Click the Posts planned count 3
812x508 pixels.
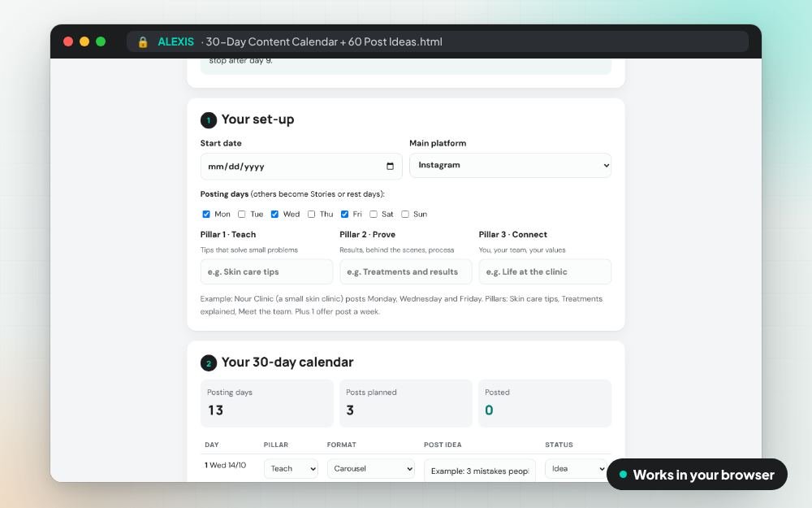point(350,410)
